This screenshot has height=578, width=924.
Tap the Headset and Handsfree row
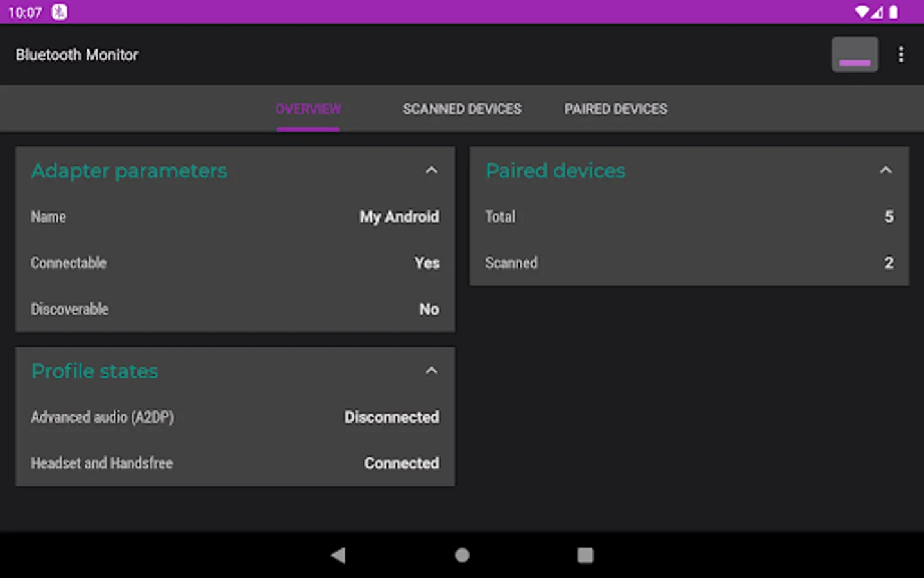point(235,464)
